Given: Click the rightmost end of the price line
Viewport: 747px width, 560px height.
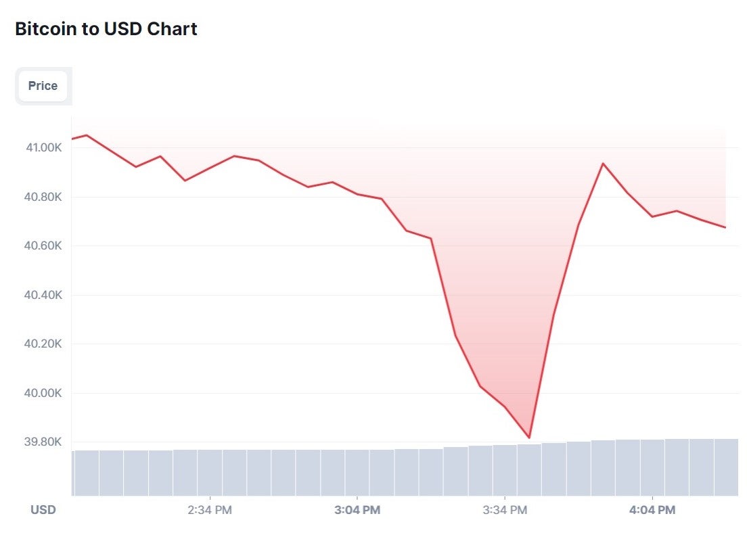Looking at the screenshot, I should pyautogui.click(x=725, y=227).
